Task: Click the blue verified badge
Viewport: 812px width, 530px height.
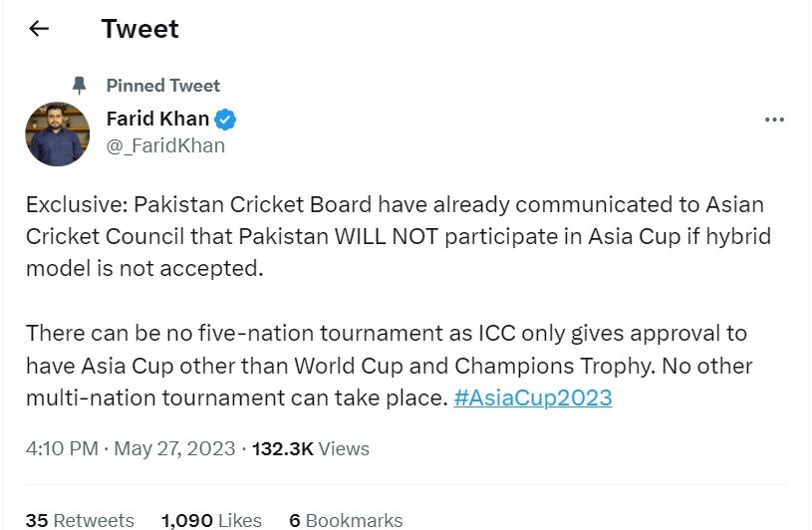Action: pos(226,120)
